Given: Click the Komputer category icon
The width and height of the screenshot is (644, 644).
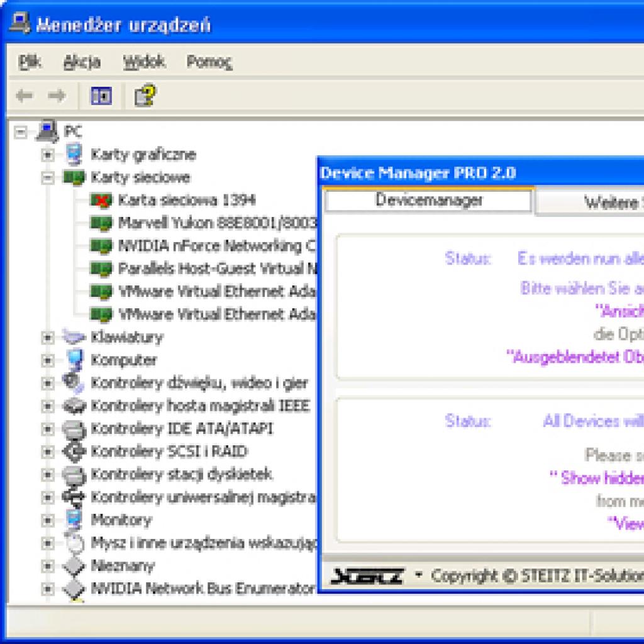Looking at the screenshot, I should (x=75, y=360).
